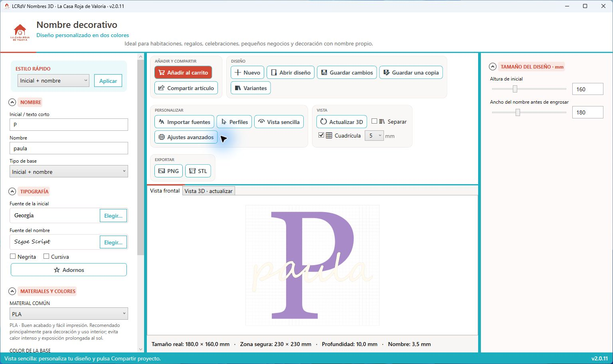Uncheck the Cuadrícula grid checkbox

coord(321,136)
